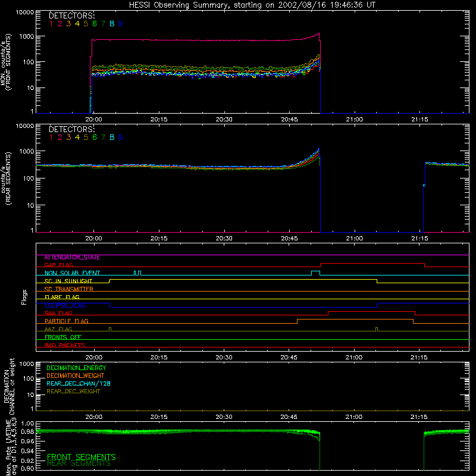Select detector 7 in rear segments legend

point(103,137)
